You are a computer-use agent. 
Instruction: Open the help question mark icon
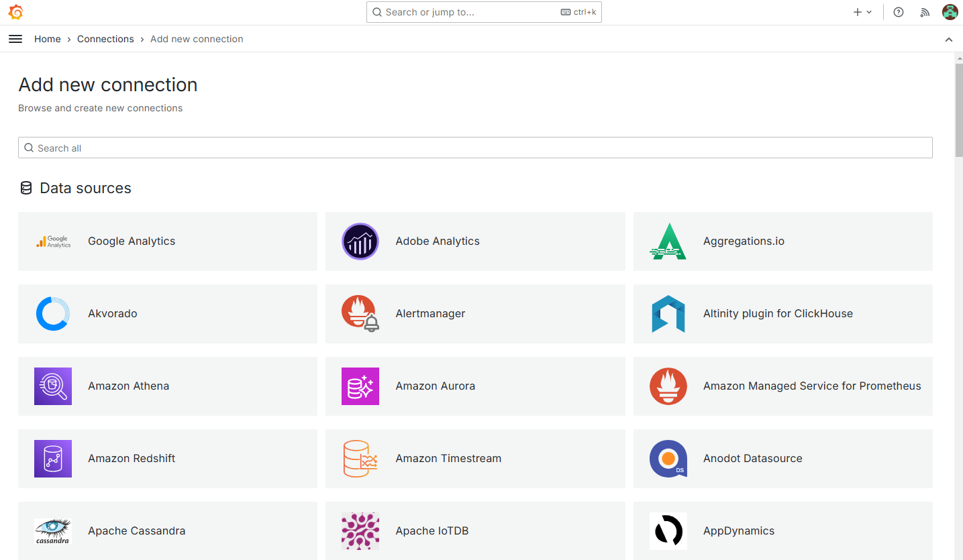click(x=899, y=12)
